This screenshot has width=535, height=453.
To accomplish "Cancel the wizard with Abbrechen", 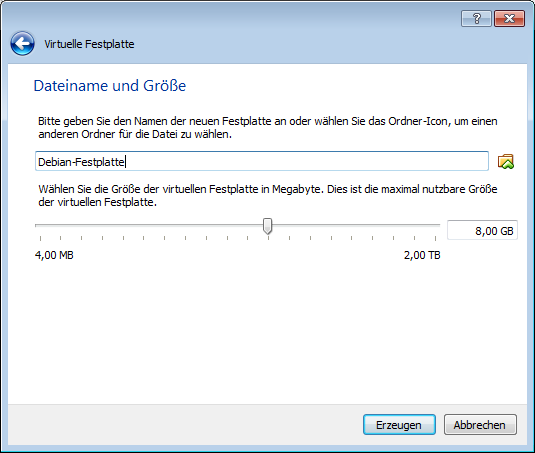I will click(x=480, y=425).
